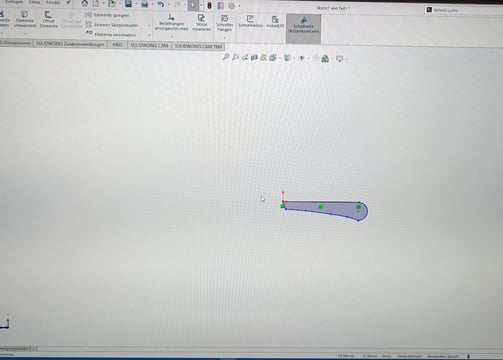Click the Save icon
The image size is (503, 360).
(128, 4)
